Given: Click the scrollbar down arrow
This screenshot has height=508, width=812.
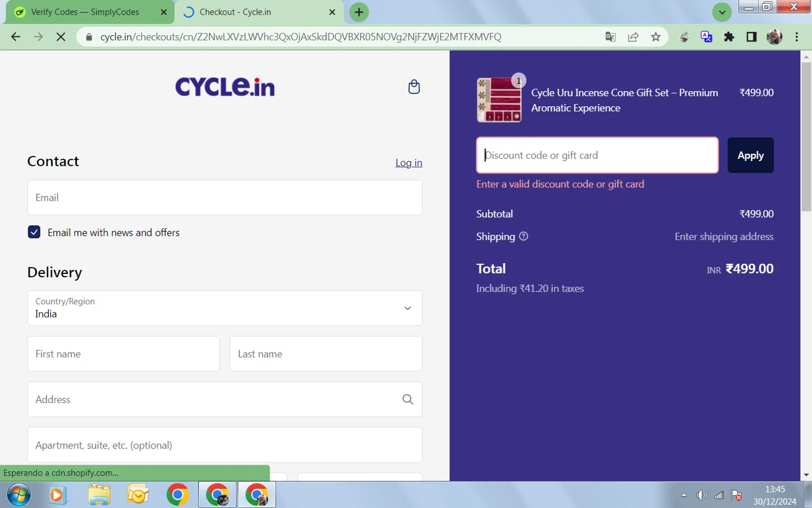Looking at the screenshot, I should click(806, 475).
